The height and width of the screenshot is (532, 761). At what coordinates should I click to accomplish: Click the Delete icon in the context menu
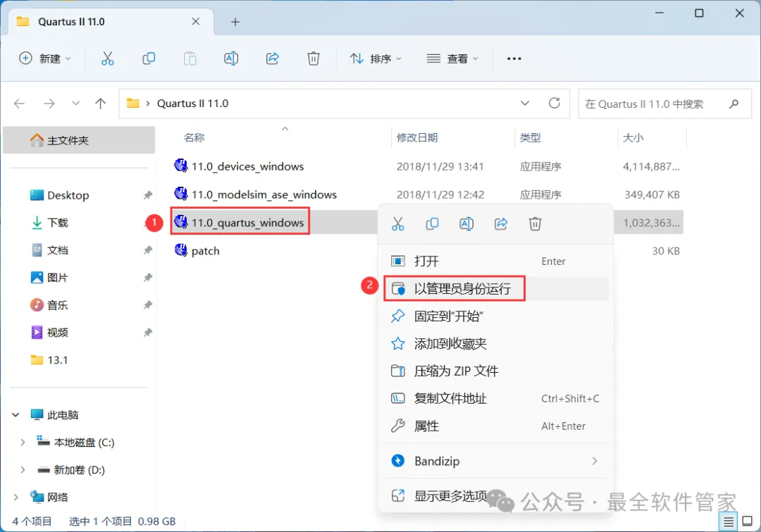coord(535,224)
